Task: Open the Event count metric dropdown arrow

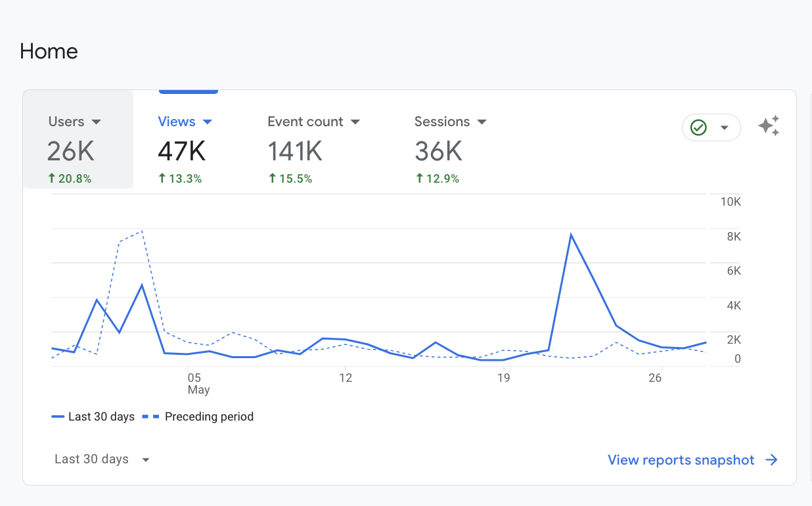Action: [355, 122]
